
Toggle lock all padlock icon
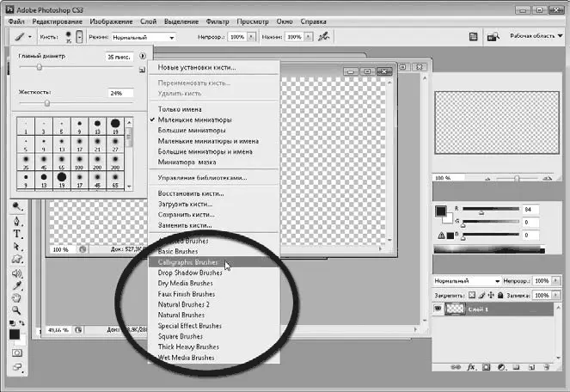500,295
